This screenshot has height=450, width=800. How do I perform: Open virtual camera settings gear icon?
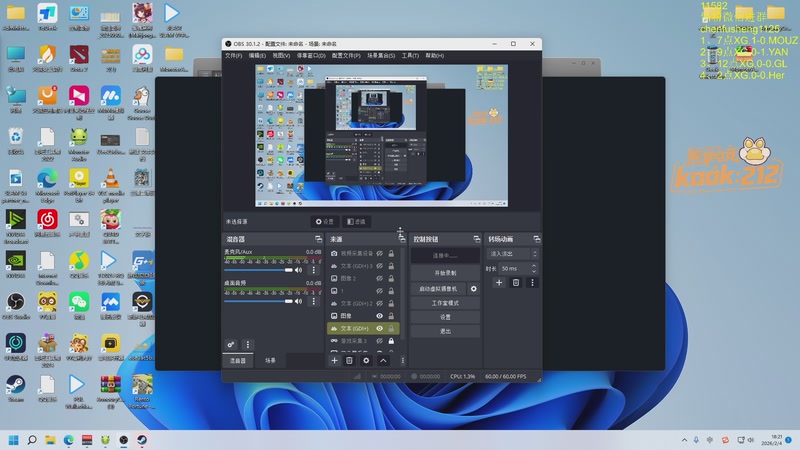[x=474, y=288]
